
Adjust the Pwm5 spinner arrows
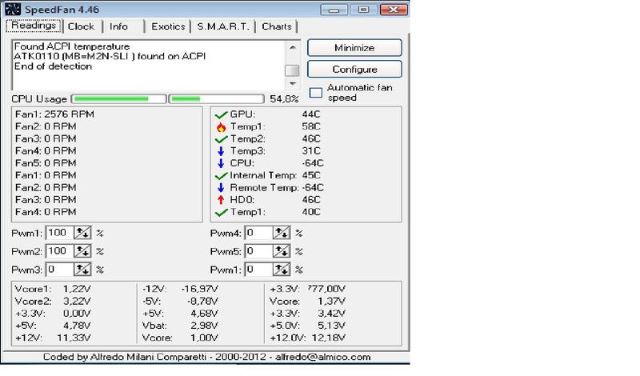[x=281, y=251]
